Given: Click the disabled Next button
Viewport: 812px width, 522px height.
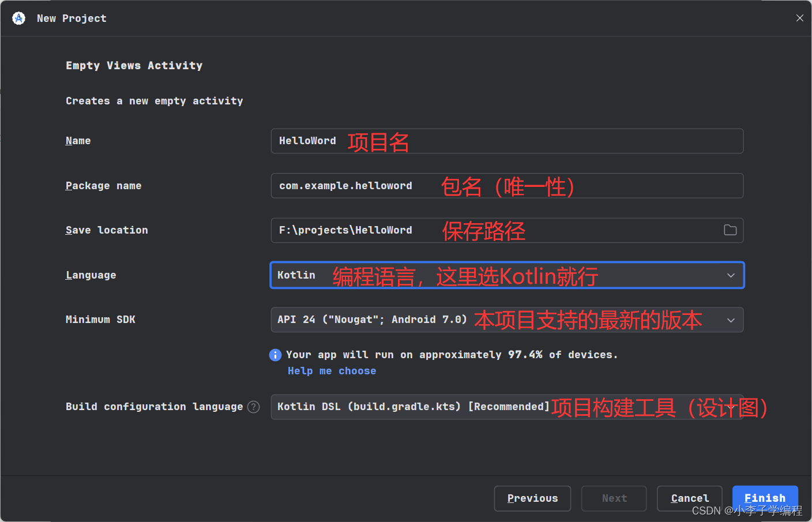Looking at the screenshot, I should coord(614,498).
